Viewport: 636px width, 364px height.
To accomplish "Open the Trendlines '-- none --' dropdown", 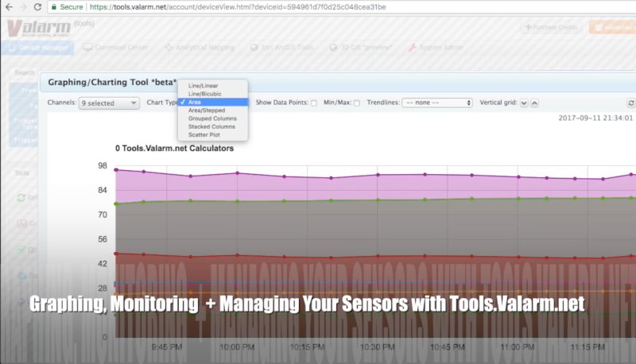I will point(436,103).
